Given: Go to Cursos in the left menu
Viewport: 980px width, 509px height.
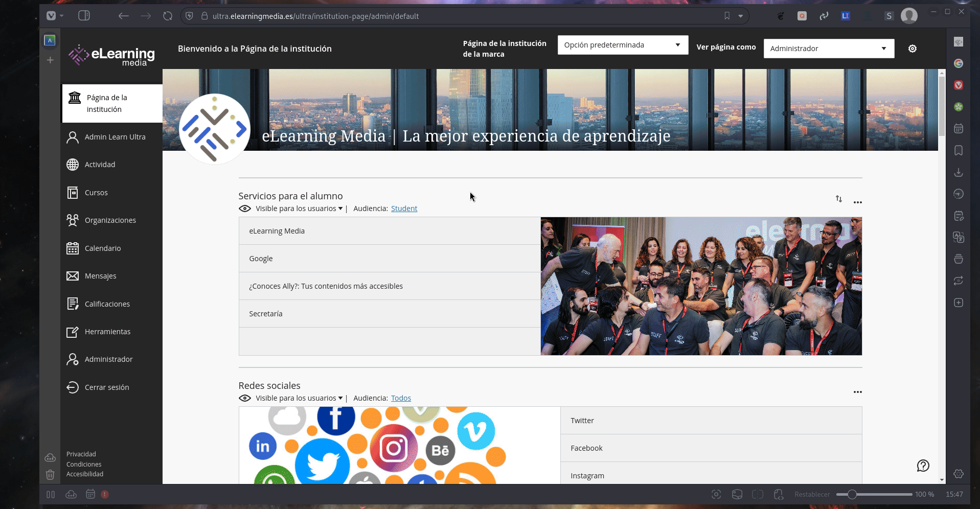Looking at the screenshot, I should 112,193.
